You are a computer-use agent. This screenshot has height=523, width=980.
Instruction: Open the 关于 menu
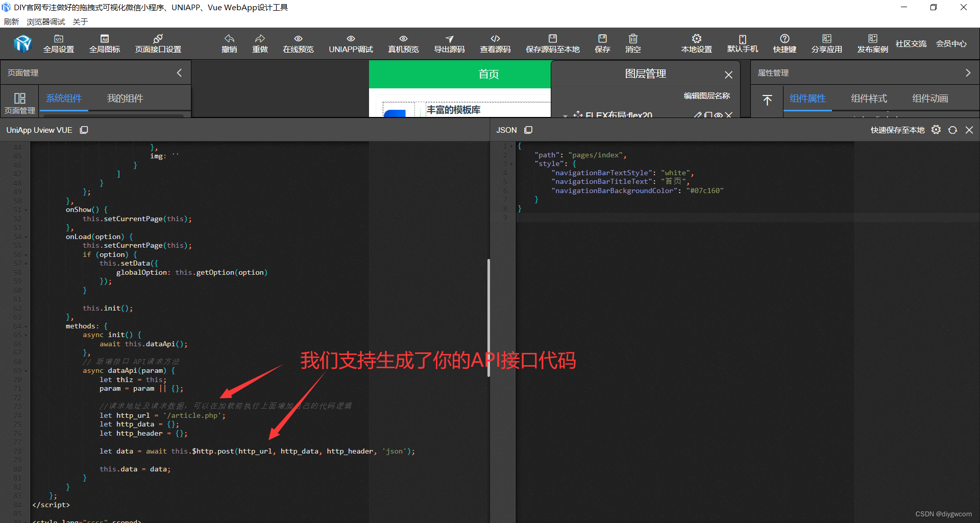[80, 21]
